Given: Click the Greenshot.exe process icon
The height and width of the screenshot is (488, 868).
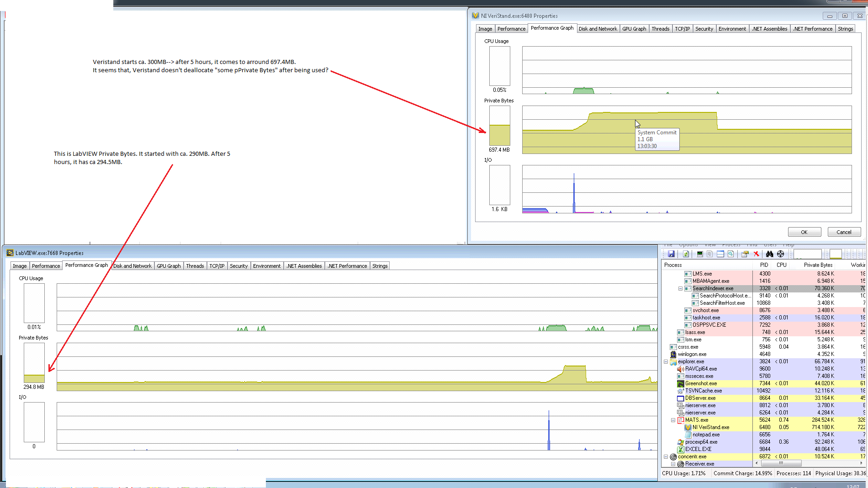Looking at the screenshot, I should pyautogui.click(x=681, y=383).
